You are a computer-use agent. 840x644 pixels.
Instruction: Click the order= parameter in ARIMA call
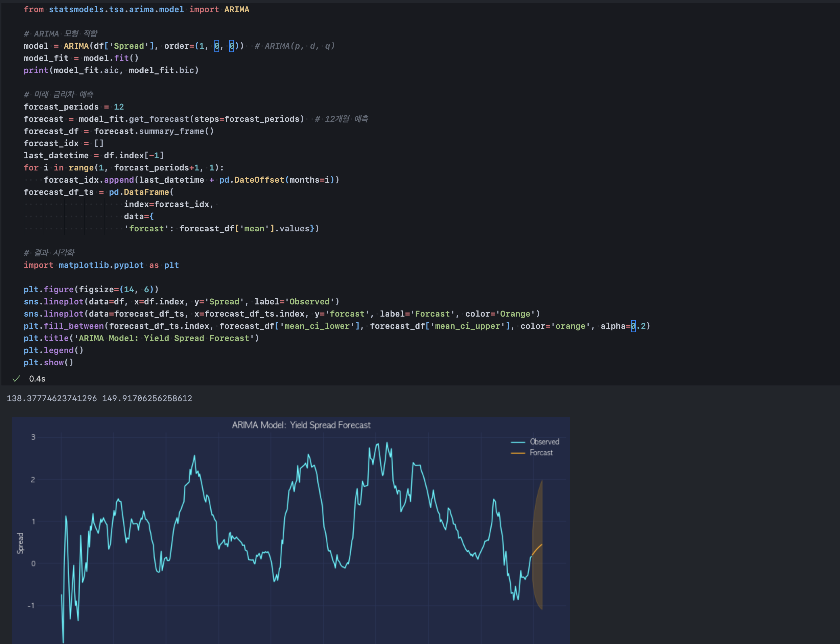tap(179, 46)
